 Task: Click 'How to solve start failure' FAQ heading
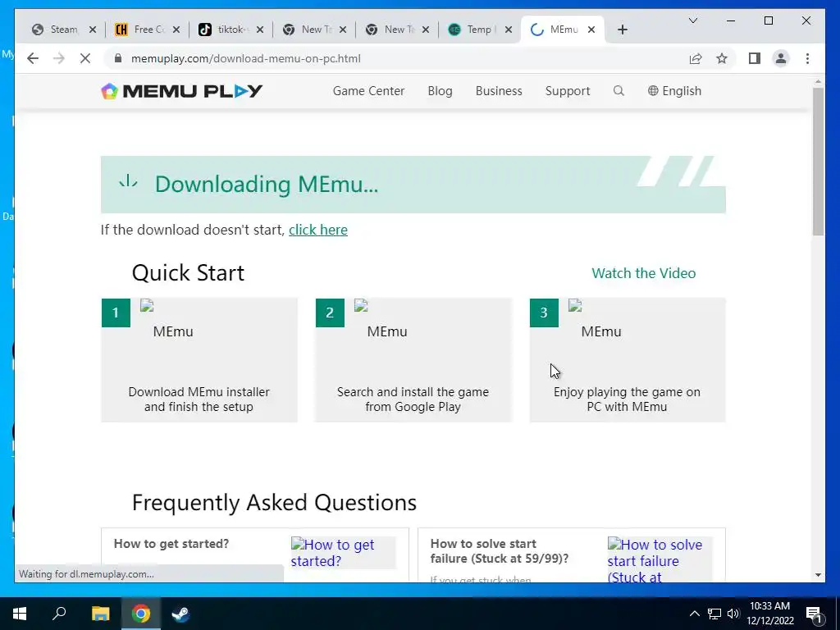pyautogui.click(x=500, y=551)
